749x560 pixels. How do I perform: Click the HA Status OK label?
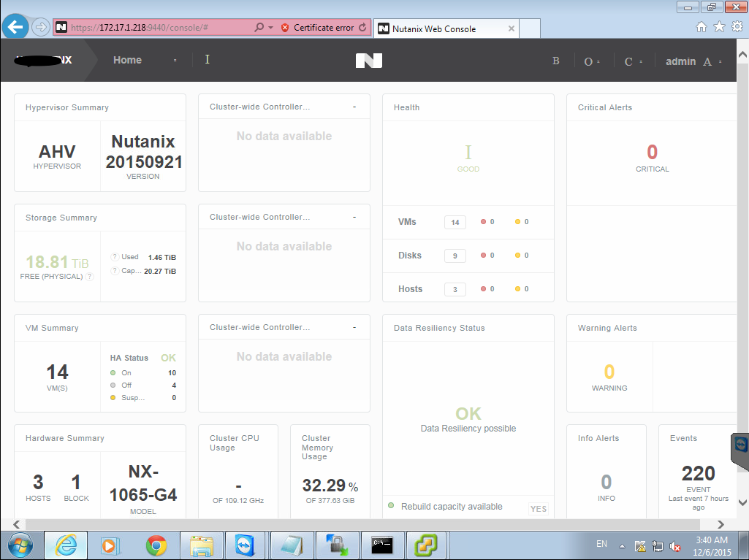168,358
